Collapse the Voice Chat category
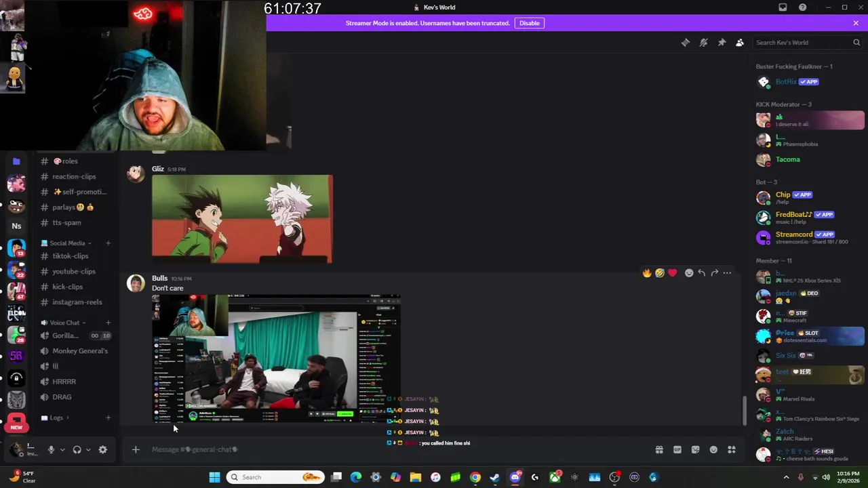 pyautogui.click(x=65, y=323)
